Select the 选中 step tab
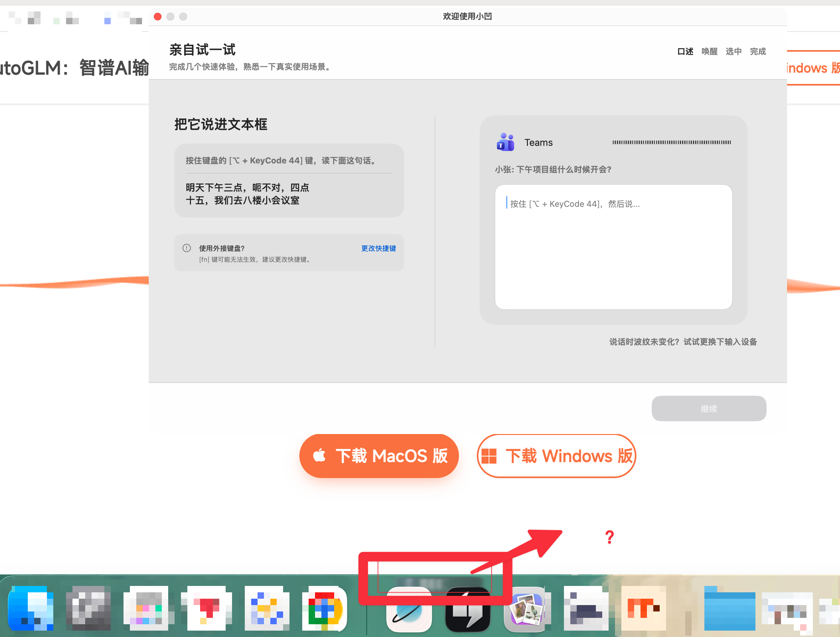This screenshot has height=637, width=840. click(733, 51)
